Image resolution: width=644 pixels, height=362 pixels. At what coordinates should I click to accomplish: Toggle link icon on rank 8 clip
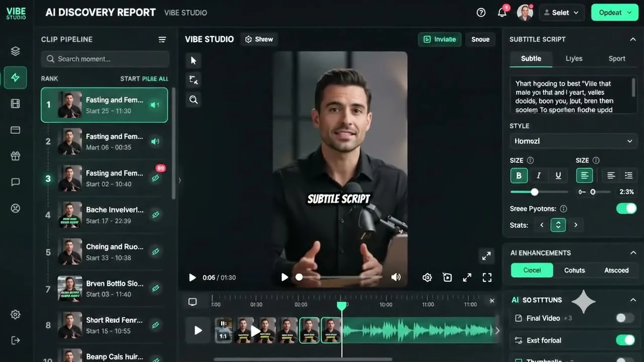click(x=155, y=325)
